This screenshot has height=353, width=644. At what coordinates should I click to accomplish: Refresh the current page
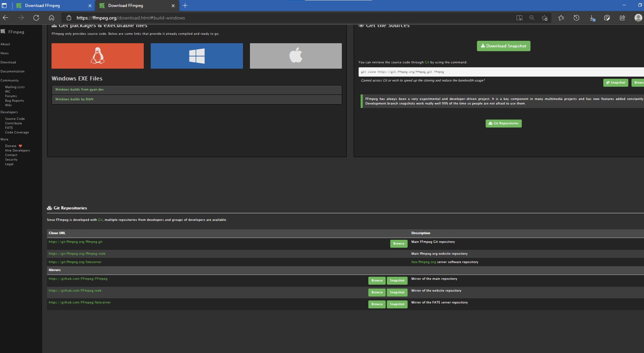(36, 18)
